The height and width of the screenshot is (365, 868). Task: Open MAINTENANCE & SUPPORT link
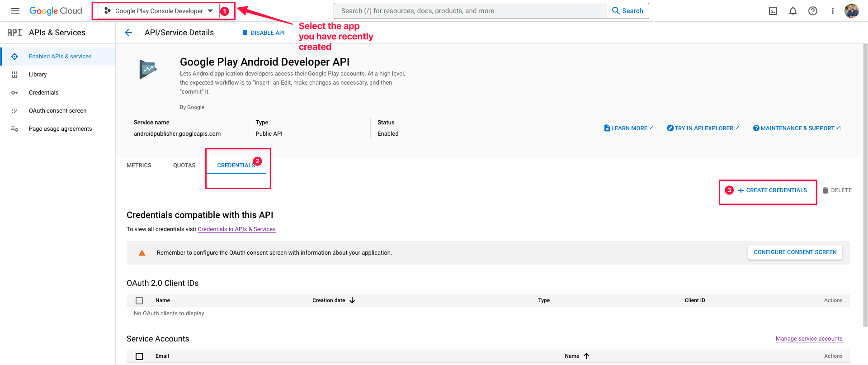click(x=797, y=128)
